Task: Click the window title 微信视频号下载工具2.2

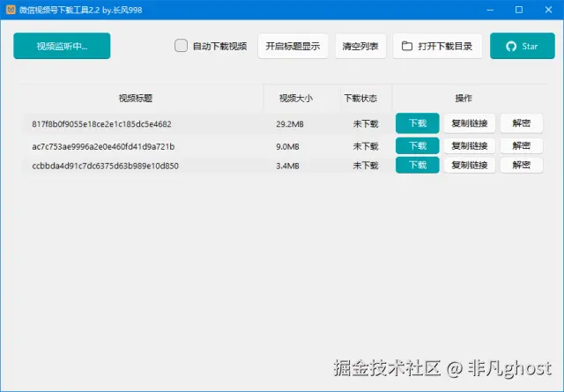Action: tap(59, 10)
